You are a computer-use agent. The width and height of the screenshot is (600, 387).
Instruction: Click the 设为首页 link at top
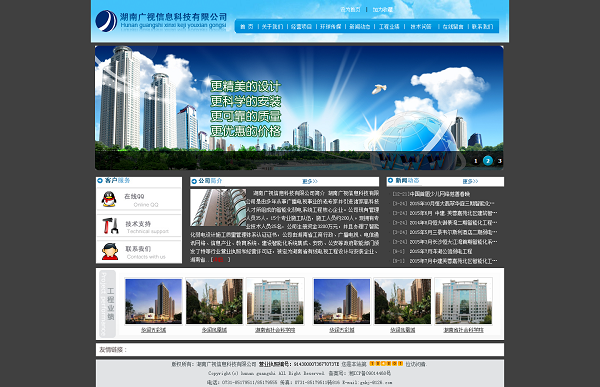click(350, 9)
